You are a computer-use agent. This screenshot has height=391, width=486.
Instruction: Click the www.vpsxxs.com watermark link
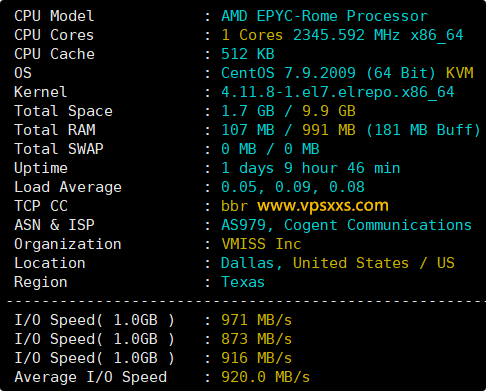click(323, 206)
